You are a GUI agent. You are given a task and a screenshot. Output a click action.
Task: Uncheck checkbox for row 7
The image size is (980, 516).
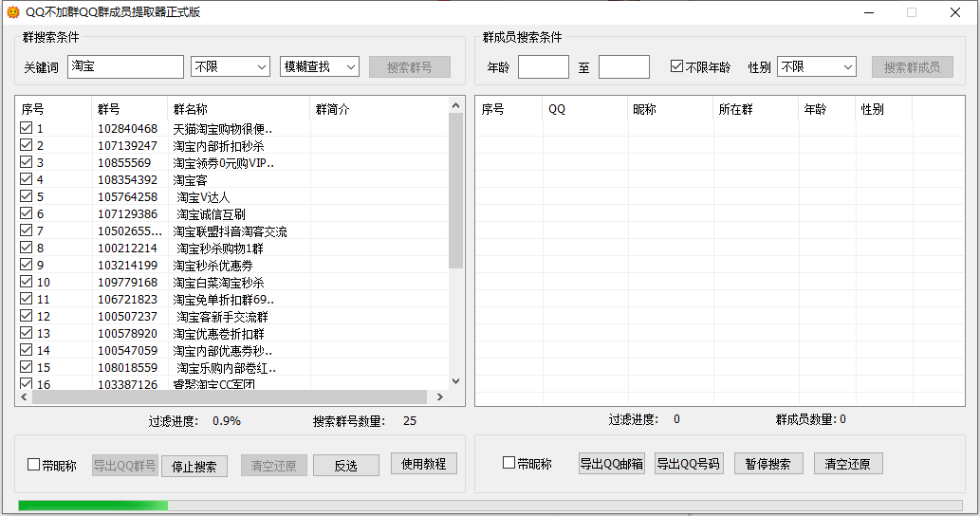(27, 230)
